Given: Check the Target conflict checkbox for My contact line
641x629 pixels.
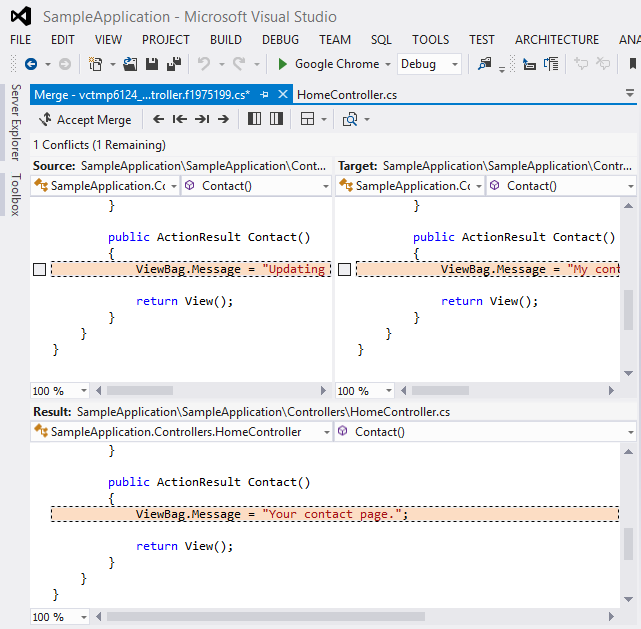Looking at the screenshot, I should point(345,270).
